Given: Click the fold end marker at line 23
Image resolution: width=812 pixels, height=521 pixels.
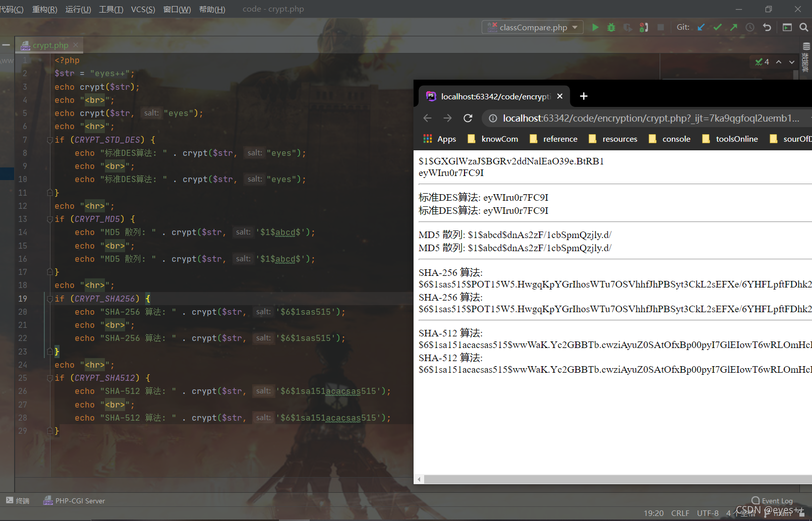Looking at the screenshot, I should coord(50,352).
